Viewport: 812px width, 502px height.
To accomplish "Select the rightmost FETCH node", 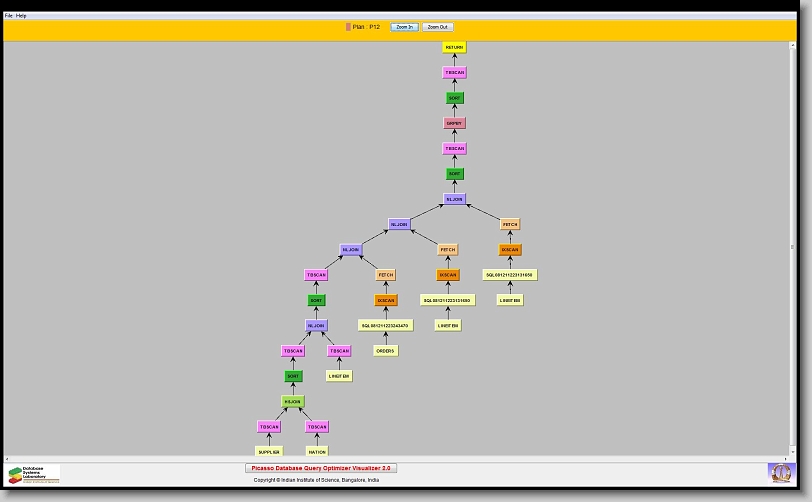I will point(510,225).
